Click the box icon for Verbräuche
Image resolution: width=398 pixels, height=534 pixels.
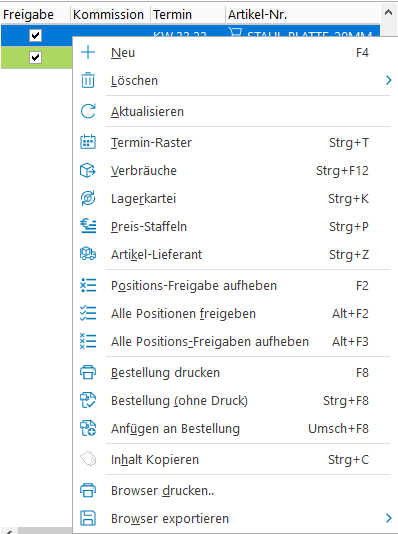[88, 170]
